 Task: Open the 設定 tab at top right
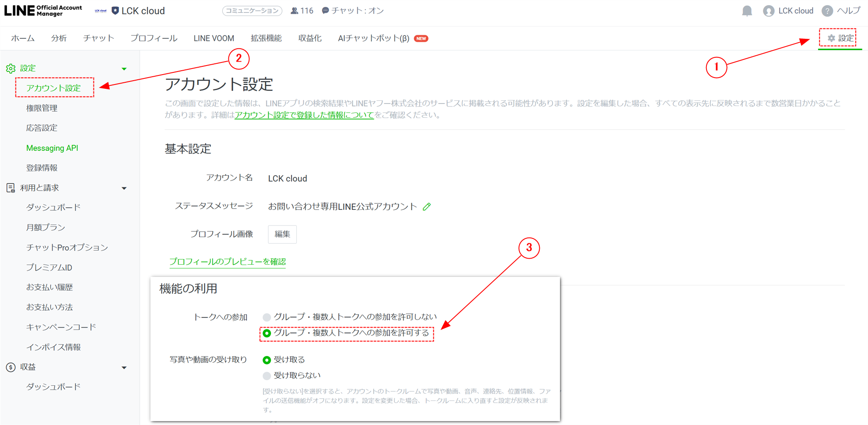click(840, 38)
